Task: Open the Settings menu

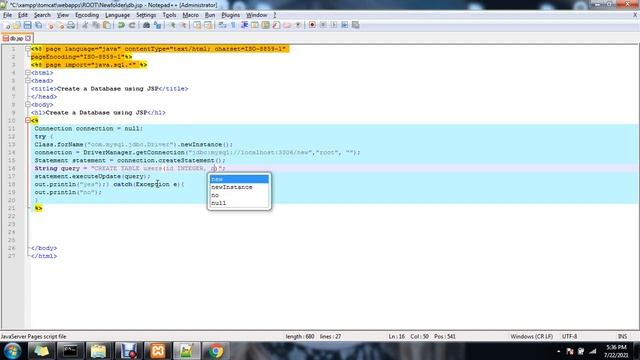Action: (x=146, y=15)
